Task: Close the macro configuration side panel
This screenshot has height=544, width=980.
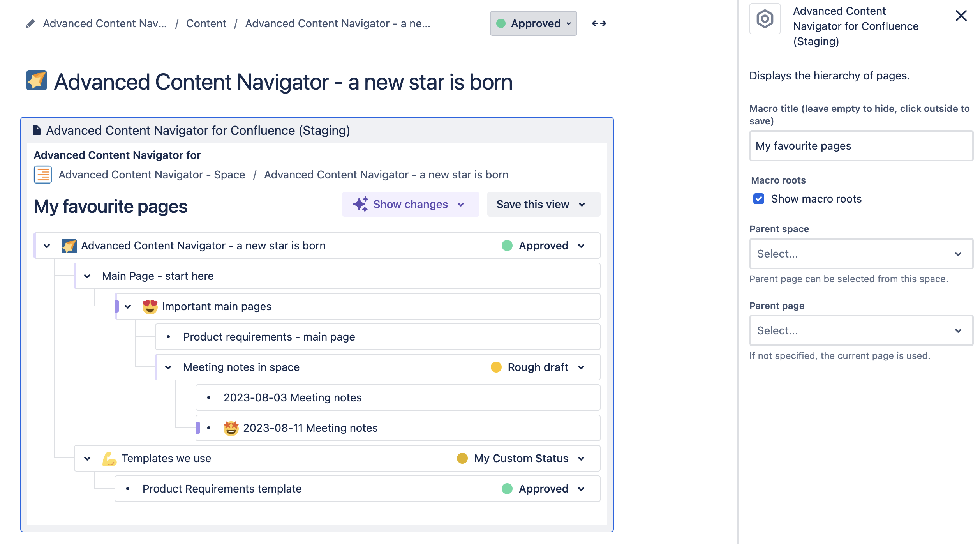Action: pos(961,16)
